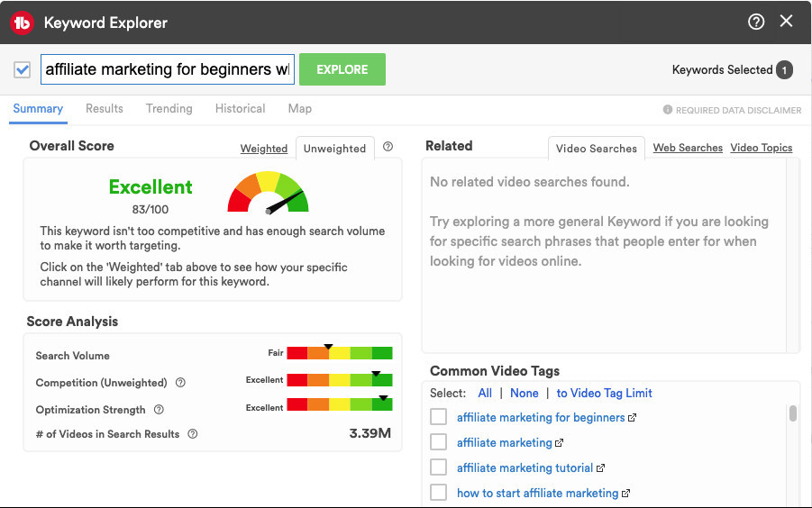The image size is (812, 508).
Task: Click the Required Data Disclaimer info icon
Action: pos(668,110)
